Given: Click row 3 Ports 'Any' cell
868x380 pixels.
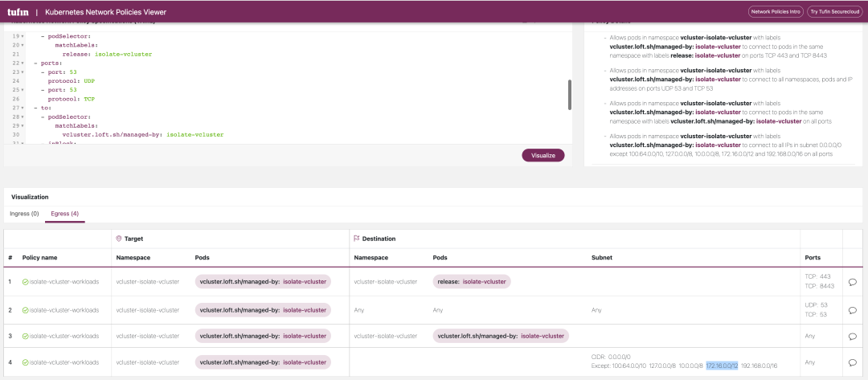Looking at the screenshot, I should 810,336.
